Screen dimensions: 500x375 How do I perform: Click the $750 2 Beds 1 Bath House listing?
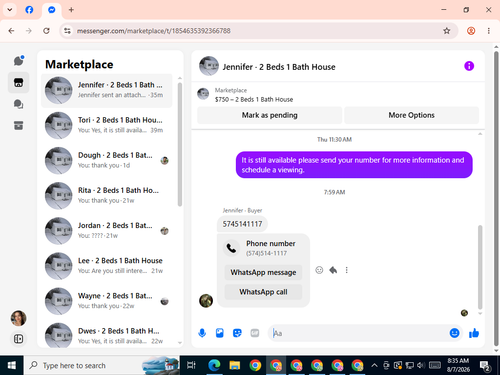tap(254, 99)
